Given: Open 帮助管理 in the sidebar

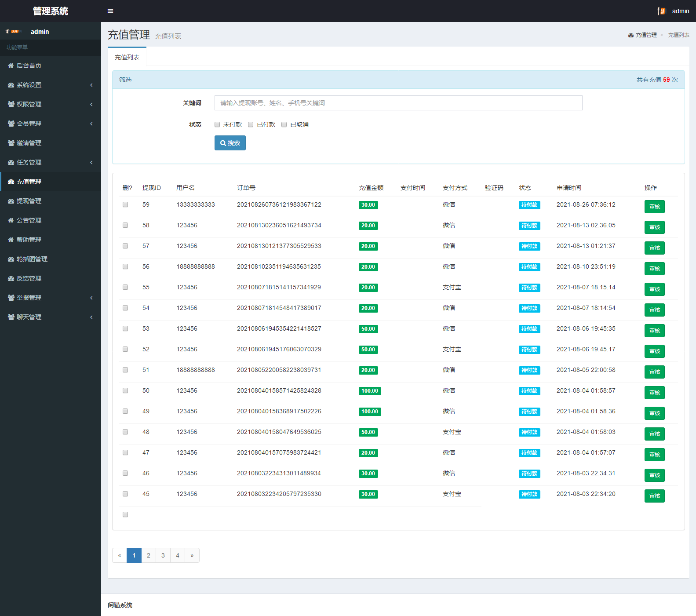Looking at the screenshot, I should pyautogui.click(x=29, y=240).
